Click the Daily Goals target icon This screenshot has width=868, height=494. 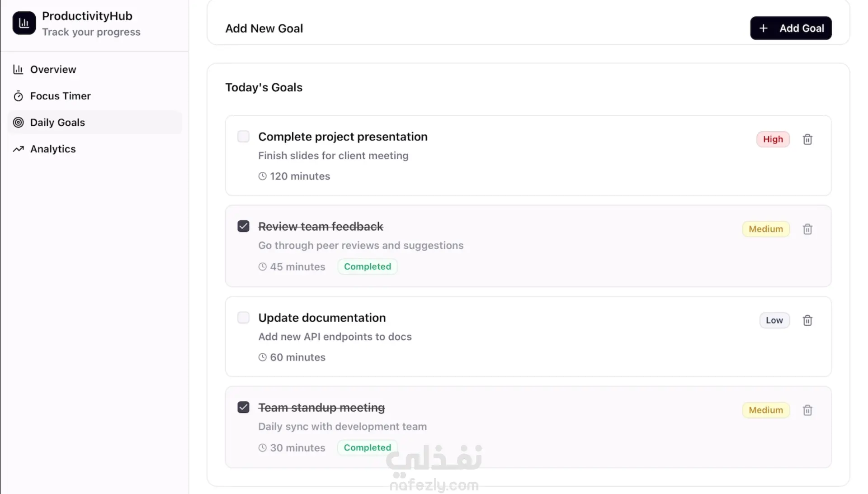(18, 122)
